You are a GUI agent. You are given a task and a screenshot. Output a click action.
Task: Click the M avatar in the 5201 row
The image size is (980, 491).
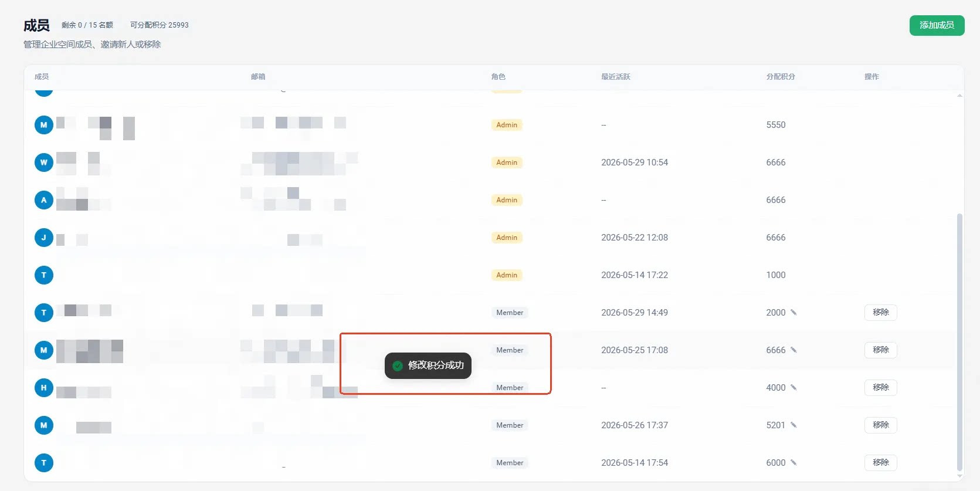(x=44, y=425)
